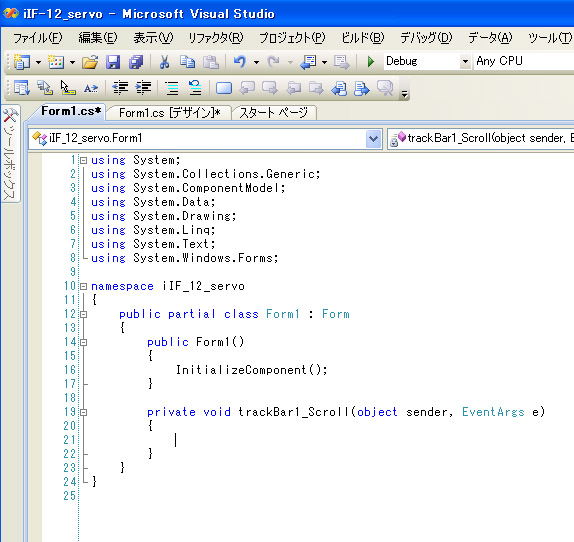Click the Decrease Indent icon
This screenshot has width=574, height=542.
[x=120, y=88]
